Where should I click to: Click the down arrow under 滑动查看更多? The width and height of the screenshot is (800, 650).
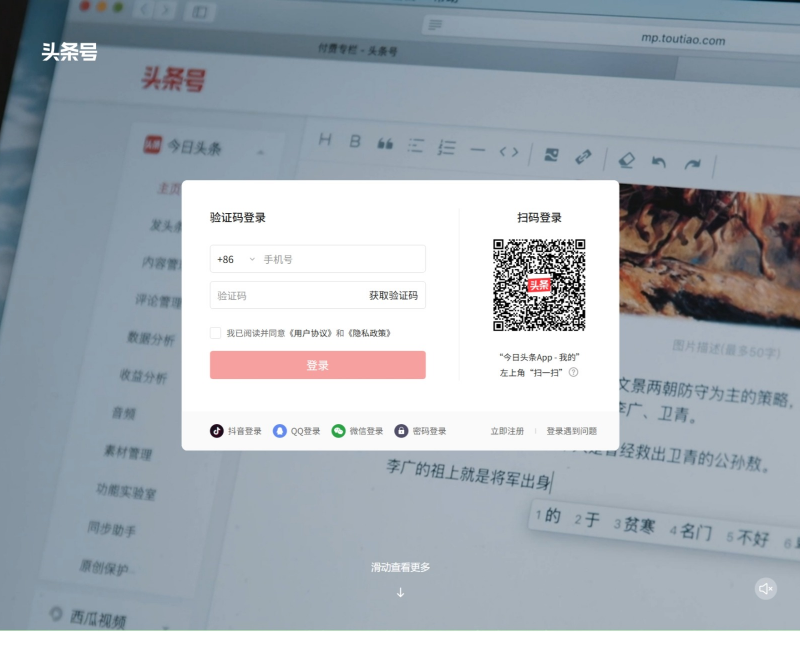[x=400, y=592]
